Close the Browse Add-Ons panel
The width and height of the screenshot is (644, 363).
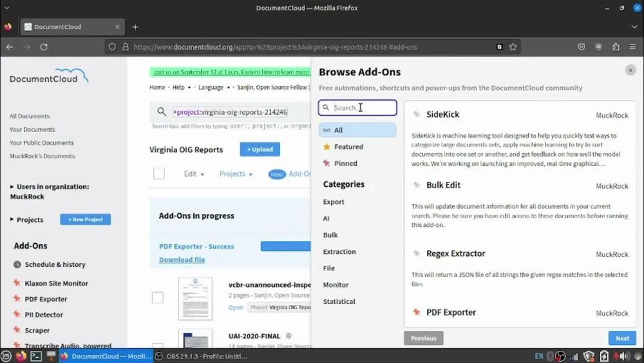pos(630,70)
